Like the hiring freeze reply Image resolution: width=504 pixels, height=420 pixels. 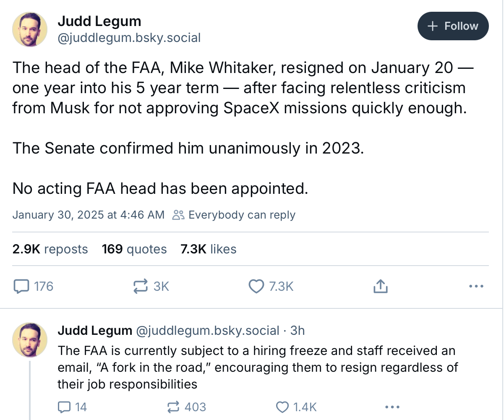(282, 407)
